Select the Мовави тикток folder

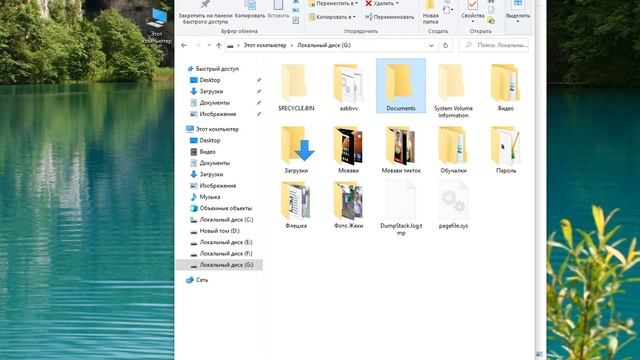point(401,150)
